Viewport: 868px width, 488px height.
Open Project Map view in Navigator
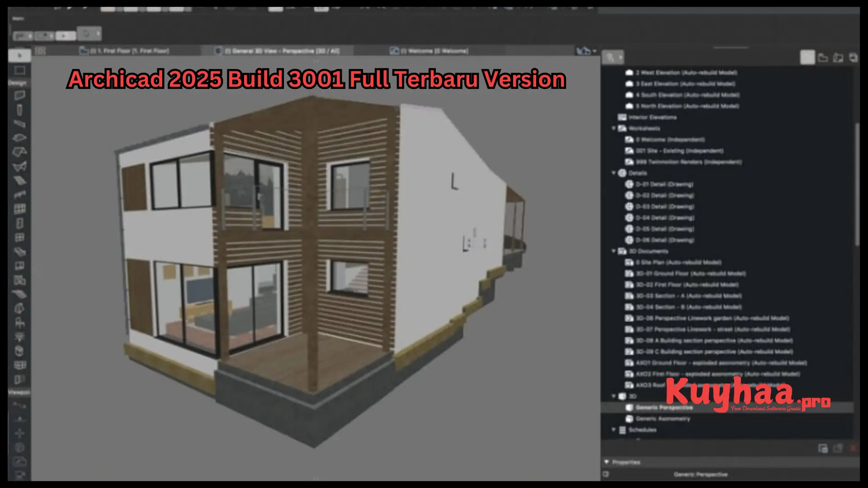pyautogui.click(x=807, y=58)
